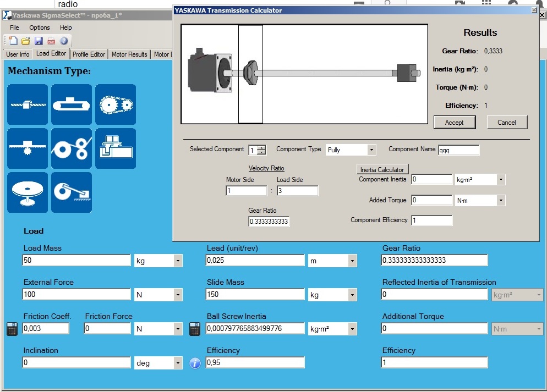
Task: Click the Save floppy disk toolbar icon
Action: (x=39, y=41)
